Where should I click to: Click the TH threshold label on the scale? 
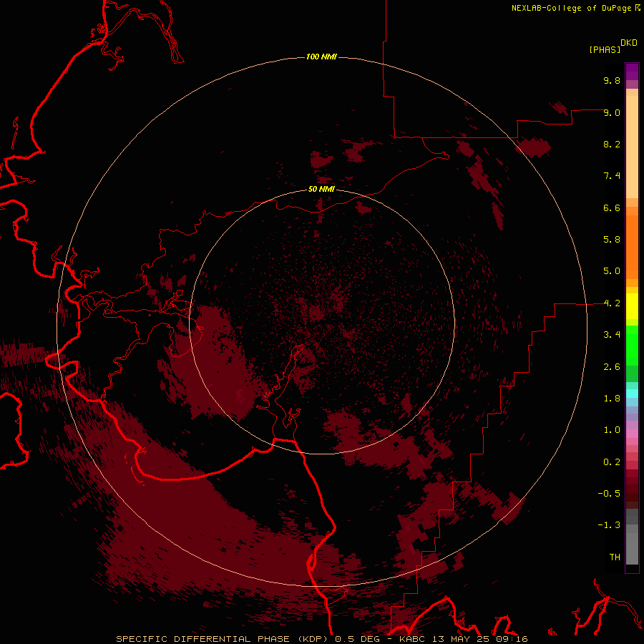(x=615, y=557)
